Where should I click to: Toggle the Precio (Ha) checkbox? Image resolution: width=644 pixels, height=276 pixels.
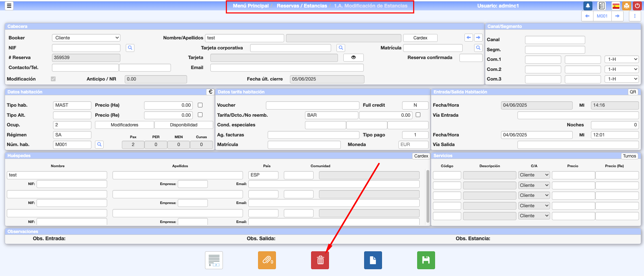(200, 105)
